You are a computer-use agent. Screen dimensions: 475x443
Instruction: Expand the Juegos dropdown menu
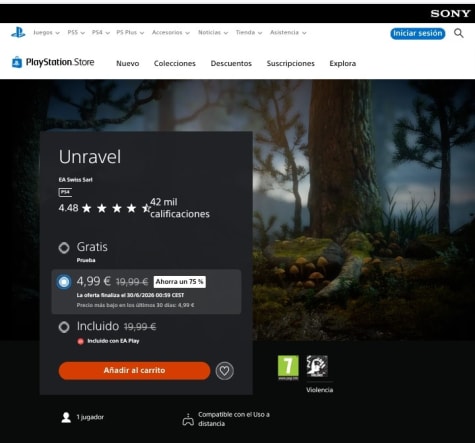click(46, 33)
